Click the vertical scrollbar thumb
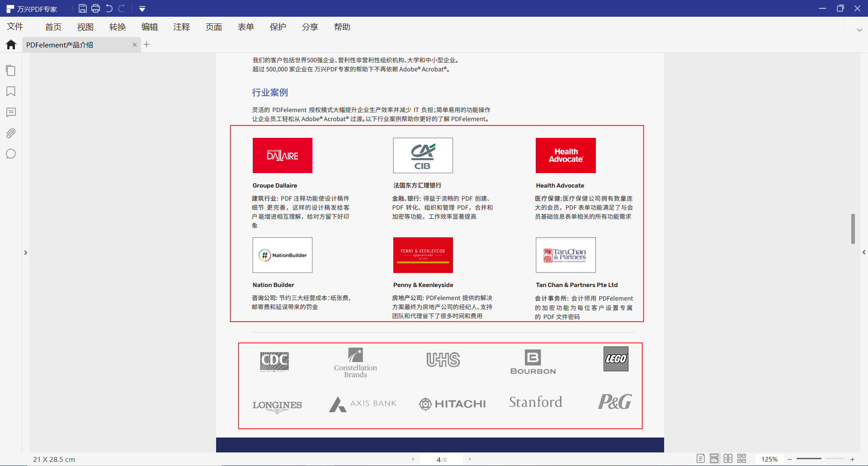The height and width of the screenshot is (466, 868). 853,229
